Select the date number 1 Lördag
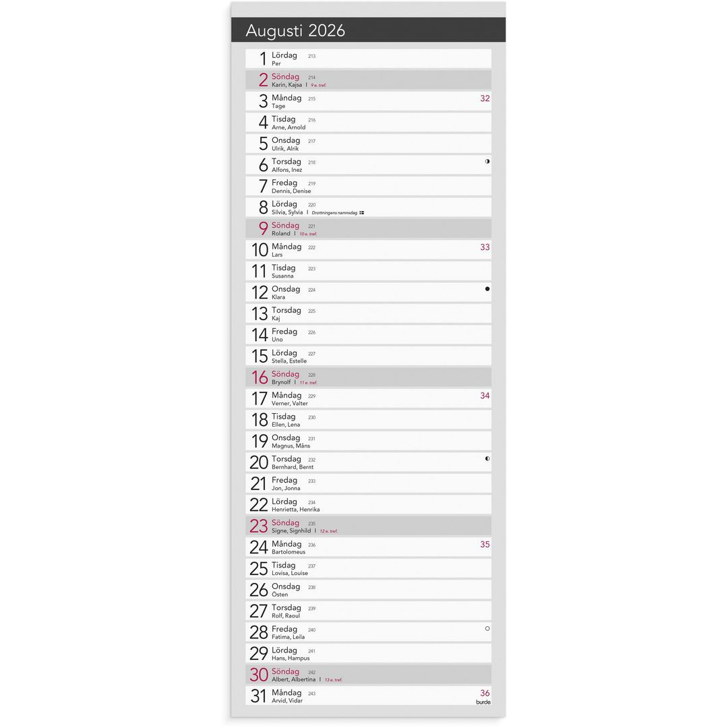728x728 pixels. coord(263,59)
